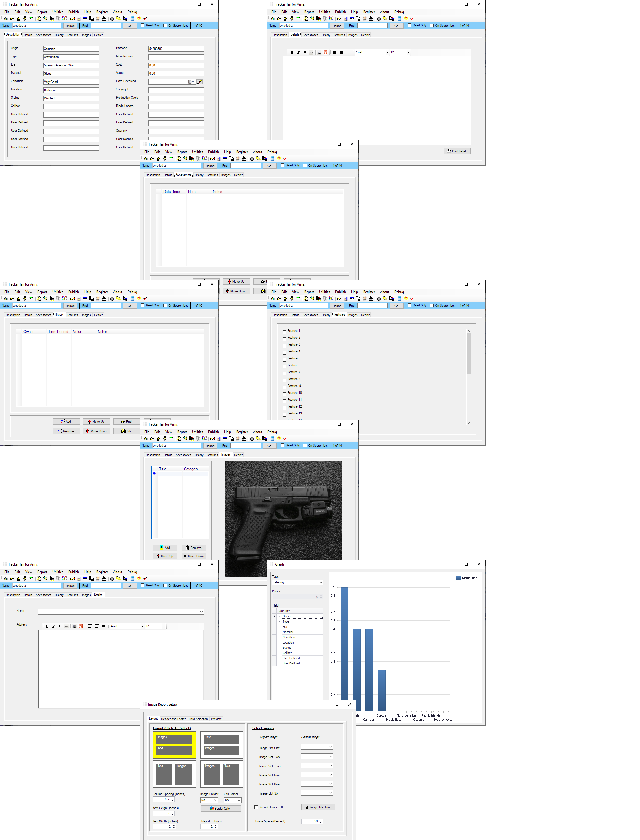Click the Print Label button
The height and width of the screenshot is (840, 640).
(457, 151)
